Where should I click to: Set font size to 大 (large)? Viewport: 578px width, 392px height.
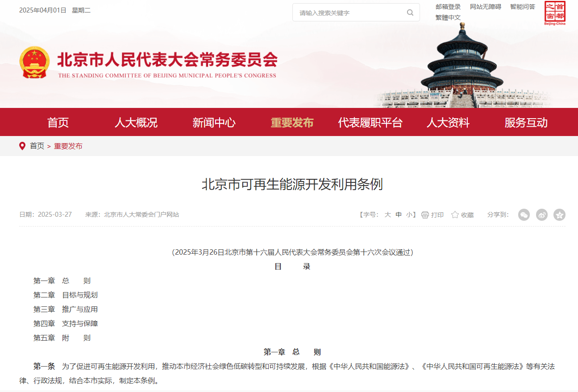[x=387, y=215]
